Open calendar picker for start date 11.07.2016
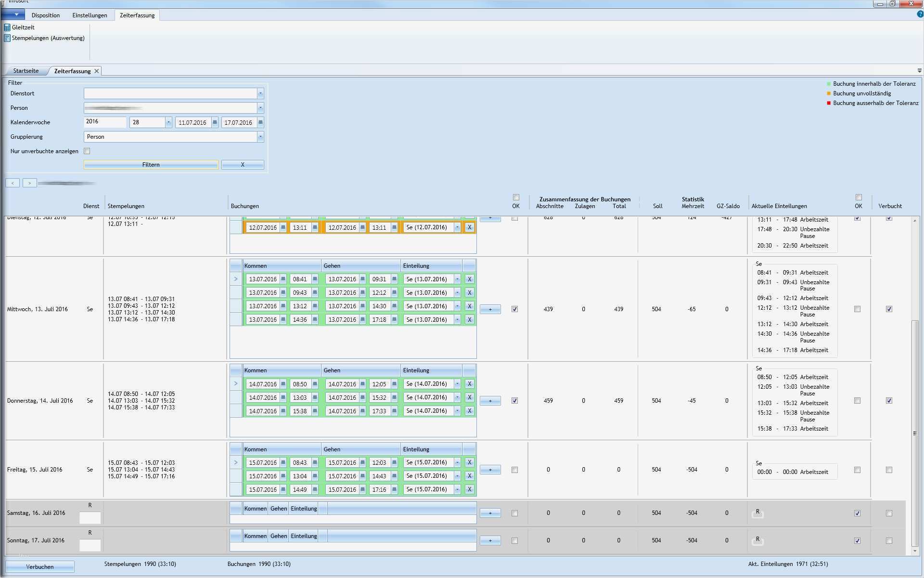This screenshot has height=578, width=924. tap(215, 122)
